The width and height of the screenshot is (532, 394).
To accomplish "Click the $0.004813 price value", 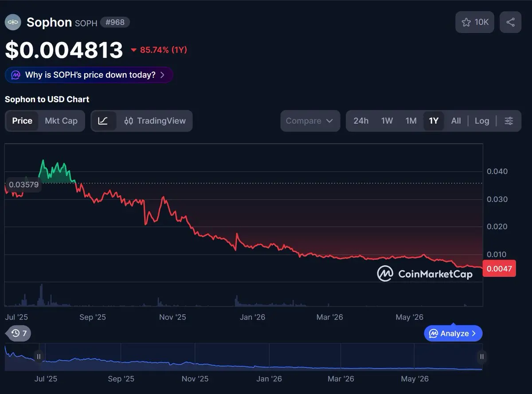I will point(64,50).
